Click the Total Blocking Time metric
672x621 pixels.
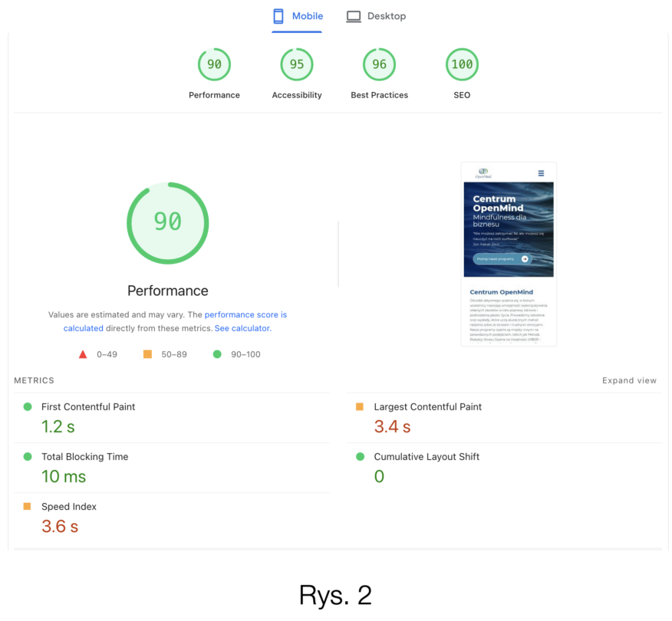[84, 457]
